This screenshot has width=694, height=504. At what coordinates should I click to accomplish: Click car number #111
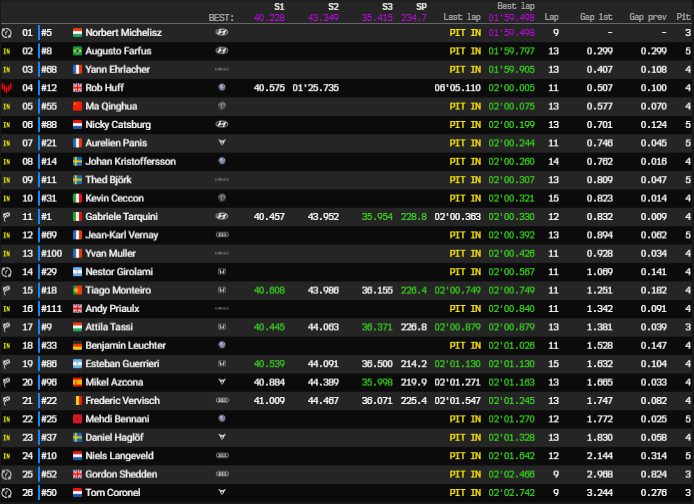coord(52,308)
